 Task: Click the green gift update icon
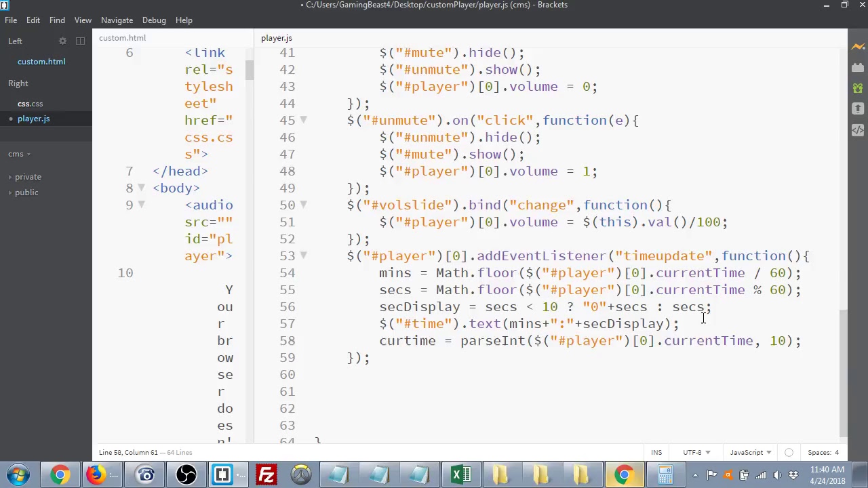point(858,88)
